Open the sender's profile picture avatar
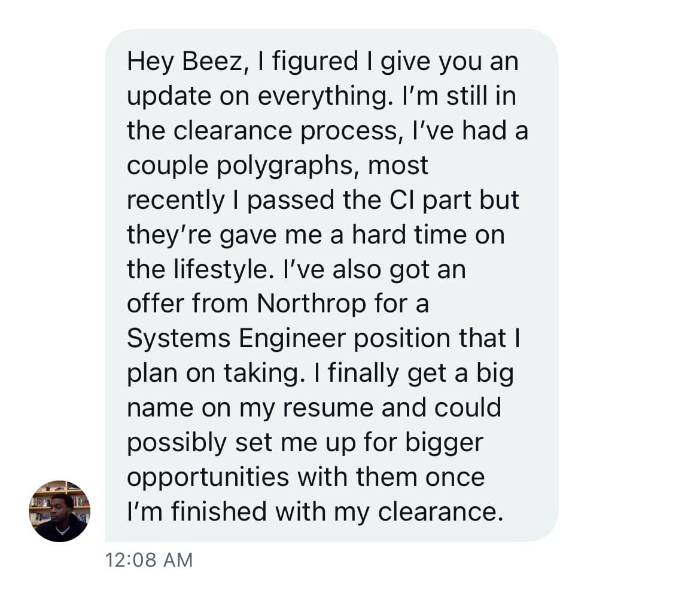 pos(59,511)
